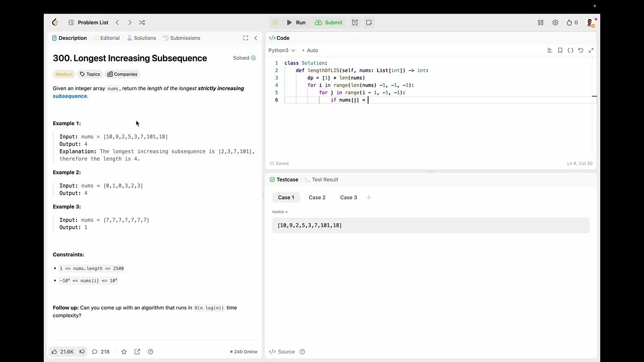The height and width of the screenshot is (362, 644).
Task: Click the editor minimap scroll marker
Action: [x=594, y=96]
